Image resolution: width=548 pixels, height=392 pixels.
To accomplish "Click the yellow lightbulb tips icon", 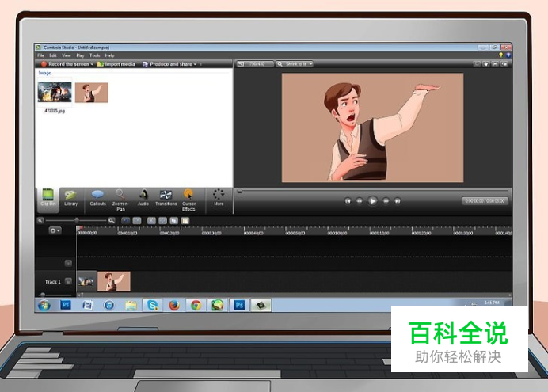I will click(500, 55).
